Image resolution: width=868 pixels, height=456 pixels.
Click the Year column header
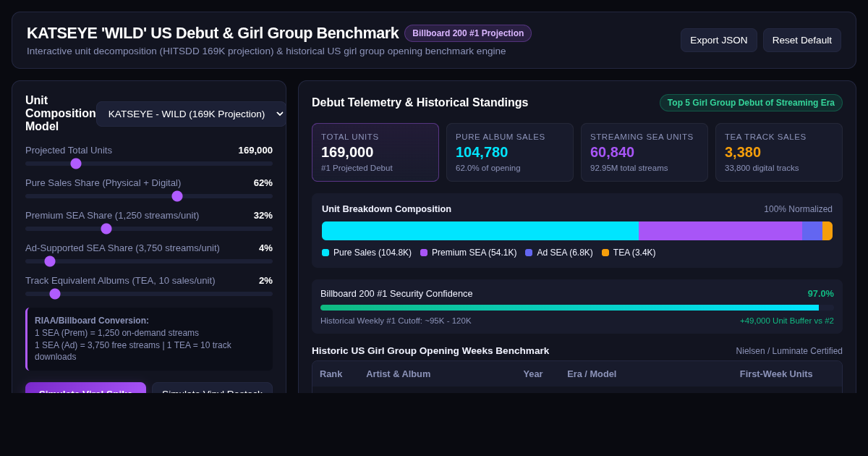[x=533, y=374]
